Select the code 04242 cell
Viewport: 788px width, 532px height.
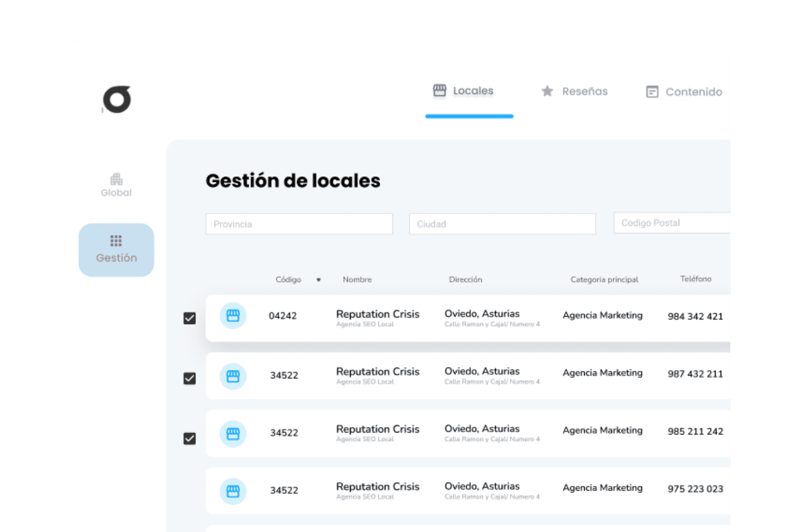click(x=283, y=316)
